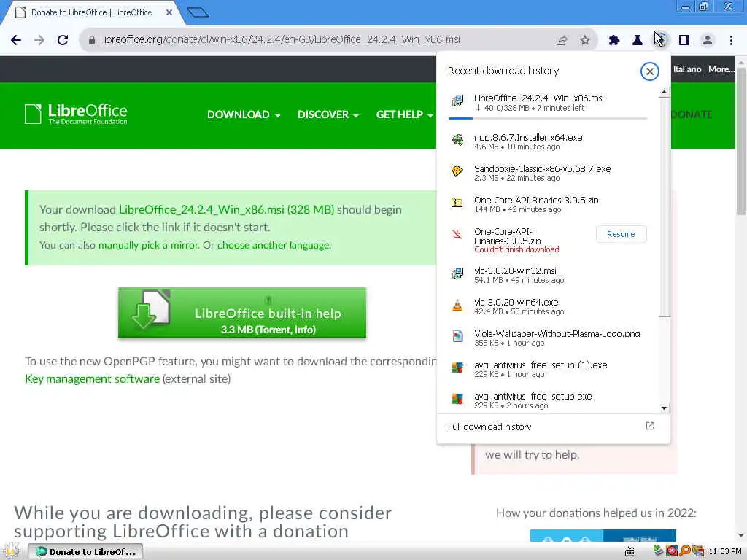747x560 pixels.
Task: Click the taskbar clock 11:33 PM
Action: (x=724, y=551)
